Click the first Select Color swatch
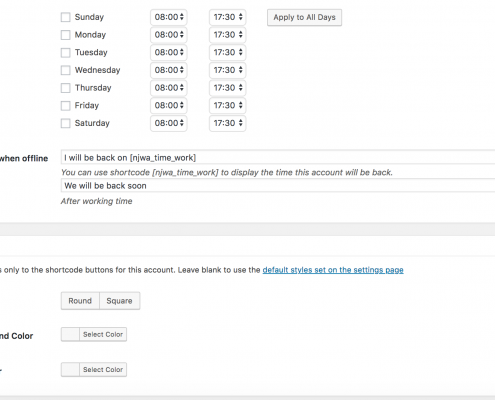 pos(70,334)
